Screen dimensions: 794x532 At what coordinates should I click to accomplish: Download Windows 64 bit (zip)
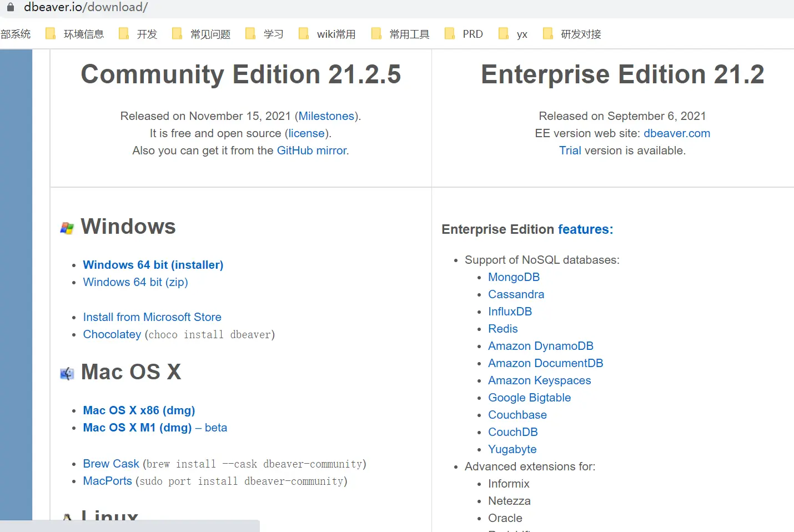[135, 282]
